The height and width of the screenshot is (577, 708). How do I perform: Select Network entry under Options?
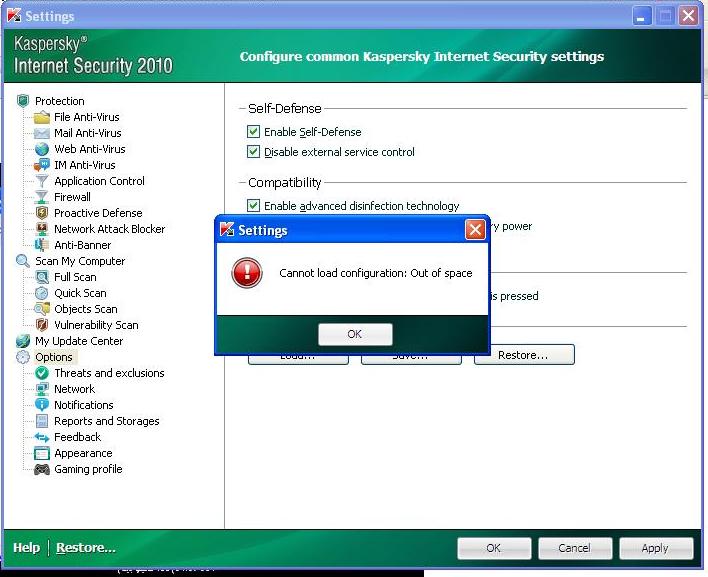coord(75,389)
